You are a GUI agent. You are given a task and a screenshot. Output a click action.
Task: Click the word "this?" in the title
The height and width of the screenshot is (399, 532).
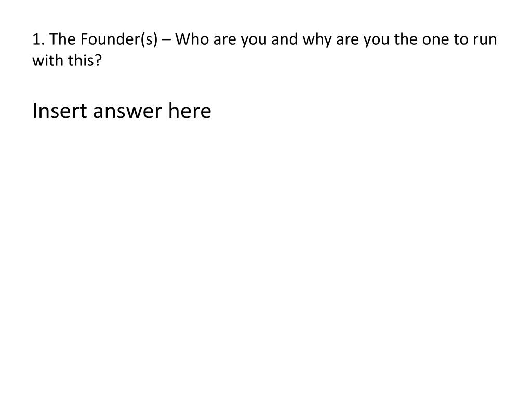pyautogui.click(x=85, y=60)
